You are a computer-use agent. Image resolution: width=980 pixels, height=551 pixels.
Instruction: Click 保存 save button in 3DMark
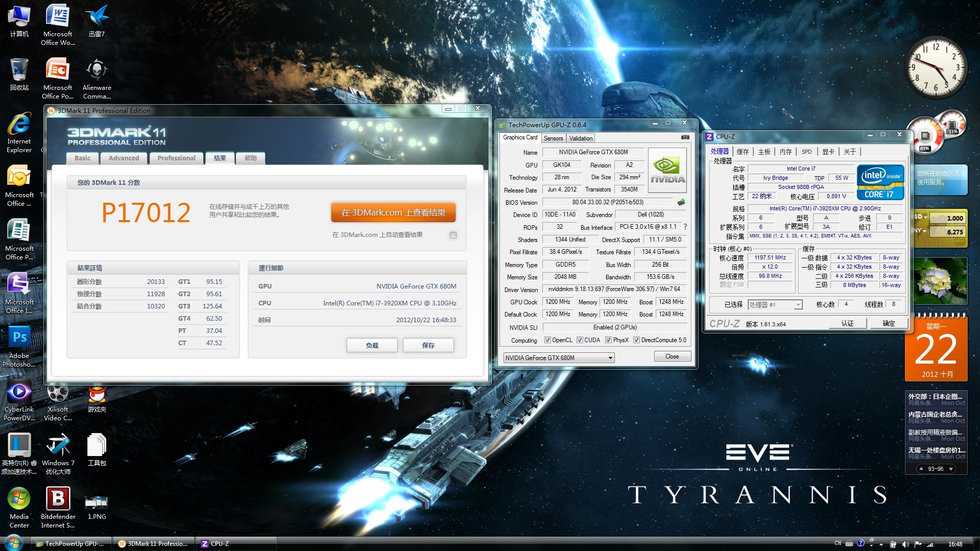(428, 346)
